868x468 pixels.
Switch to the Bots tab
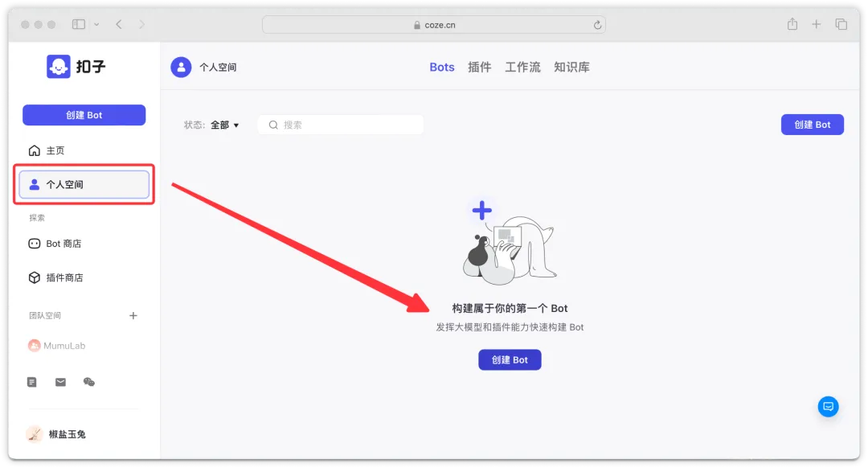pos(442,67)
